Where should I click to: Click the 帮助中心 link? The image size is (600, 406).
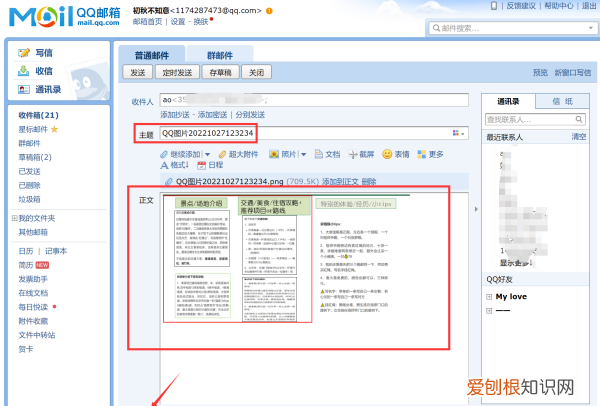click(559, 5)
